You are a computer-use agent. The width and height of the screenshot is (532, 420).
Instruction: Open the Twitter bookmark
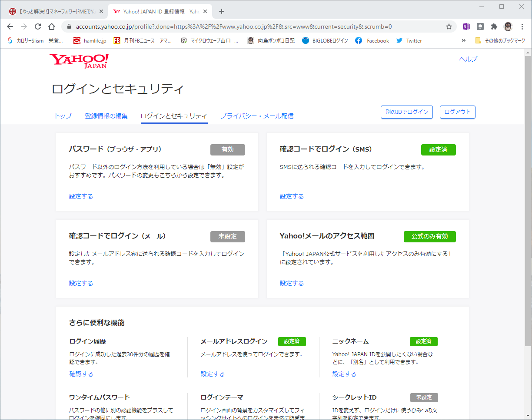click(409, 40)
